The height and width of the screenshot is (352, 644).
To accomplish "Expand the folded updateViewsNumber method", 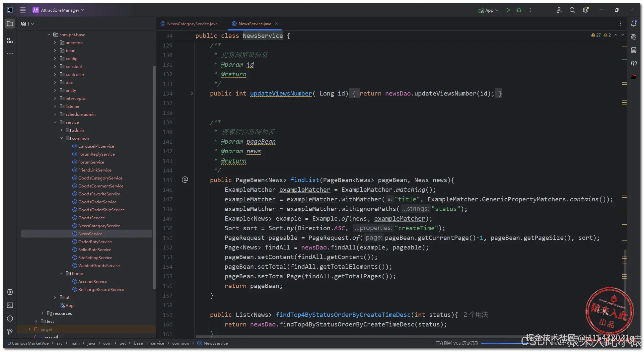I will [x=192, y=93].
